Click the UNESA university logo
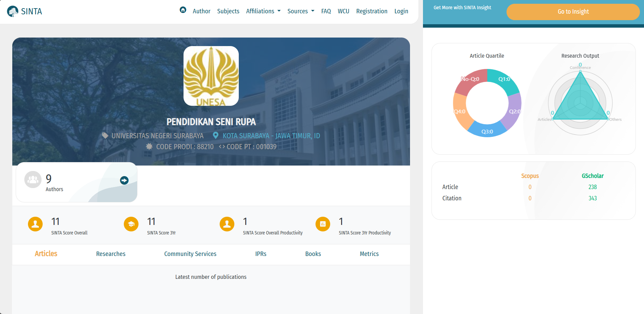 tap(211, 75)
